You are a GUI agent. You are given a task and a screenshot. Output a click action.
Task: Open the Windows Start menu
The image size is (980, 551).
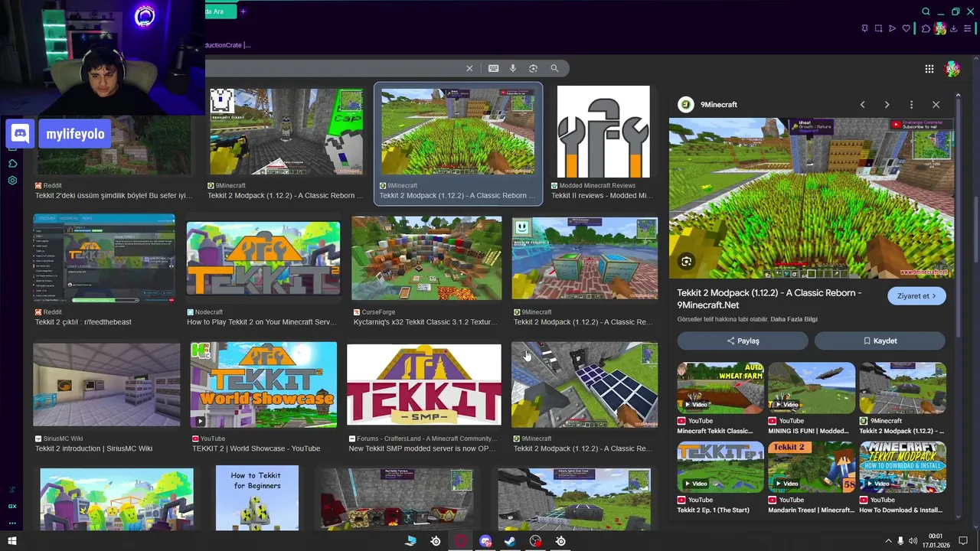point(11,541)
